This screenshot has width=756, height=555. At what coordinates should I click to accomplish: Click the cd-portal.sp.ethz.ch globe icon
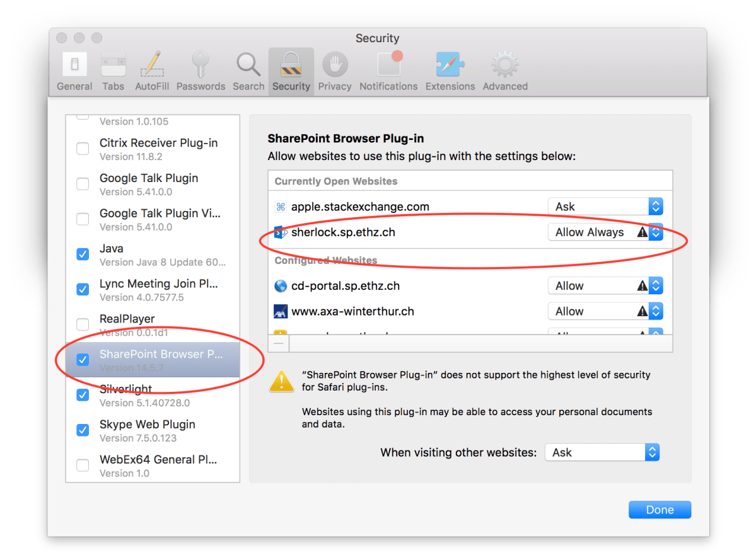point(280,286)
